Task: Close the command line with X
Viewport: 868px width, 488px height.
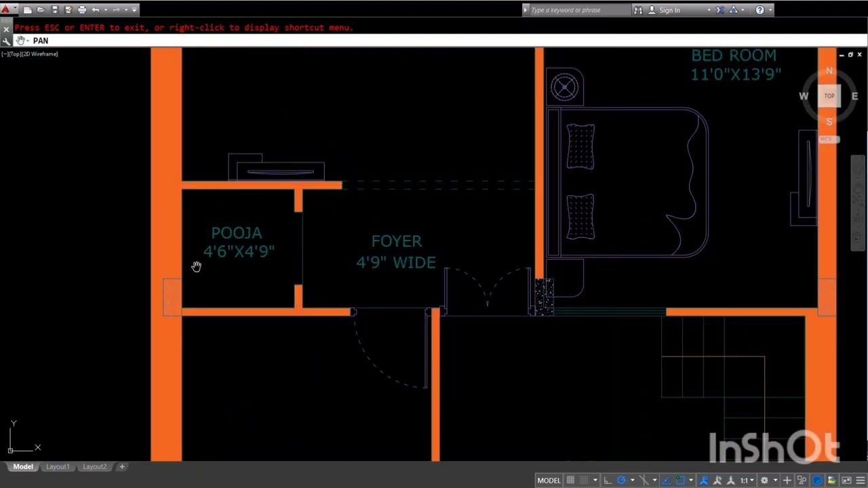Action: [x=6, y=30]
